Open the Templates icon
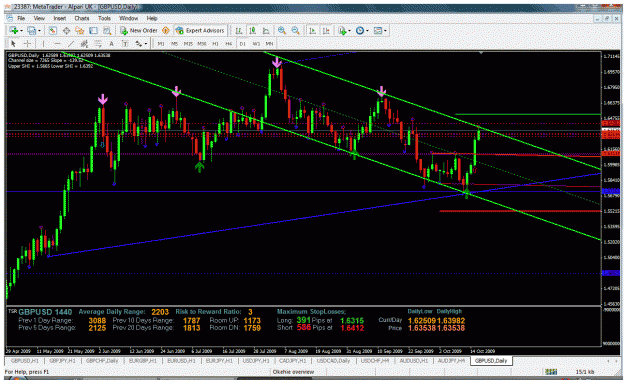This screenshot has width=625, height=380. point(378,31)
